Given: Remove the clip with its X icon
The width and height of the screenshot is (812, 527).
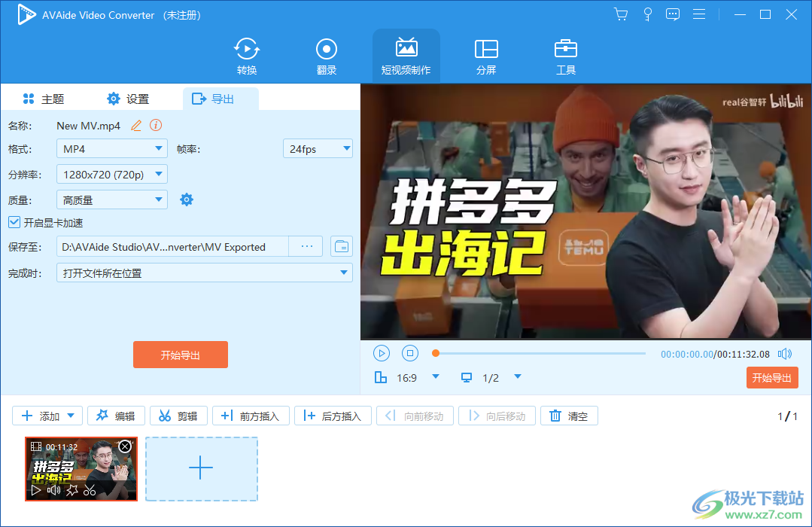Looking at the screenshot, I should (125, 446).
